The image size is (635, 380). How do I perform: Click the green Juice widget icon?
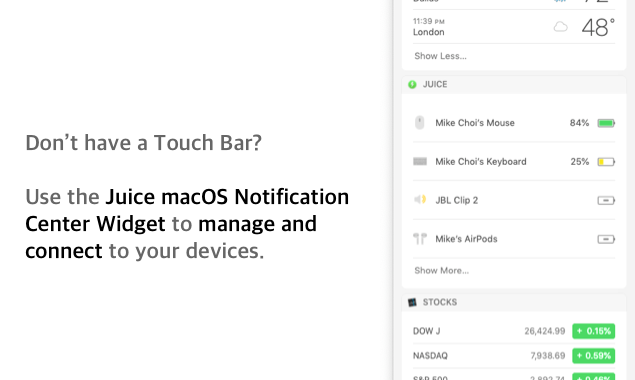(x=412, y=84)
